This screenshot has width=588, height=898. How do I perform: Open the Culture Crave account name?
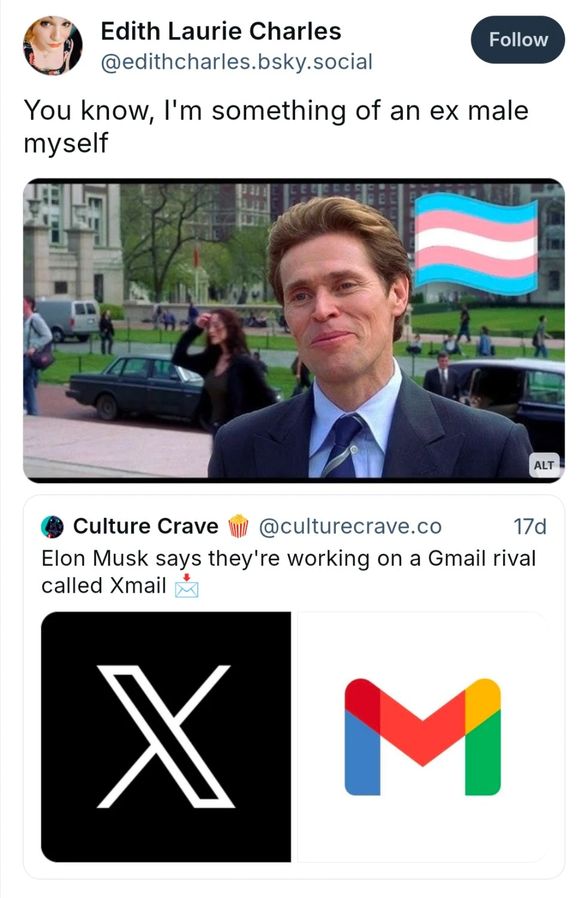click(x=146, y=526)
